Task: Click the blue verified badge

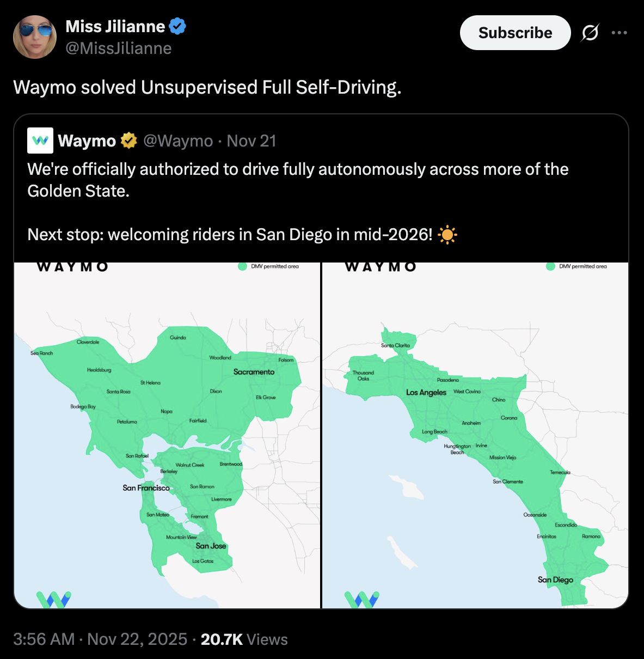Action: [177, 26]
